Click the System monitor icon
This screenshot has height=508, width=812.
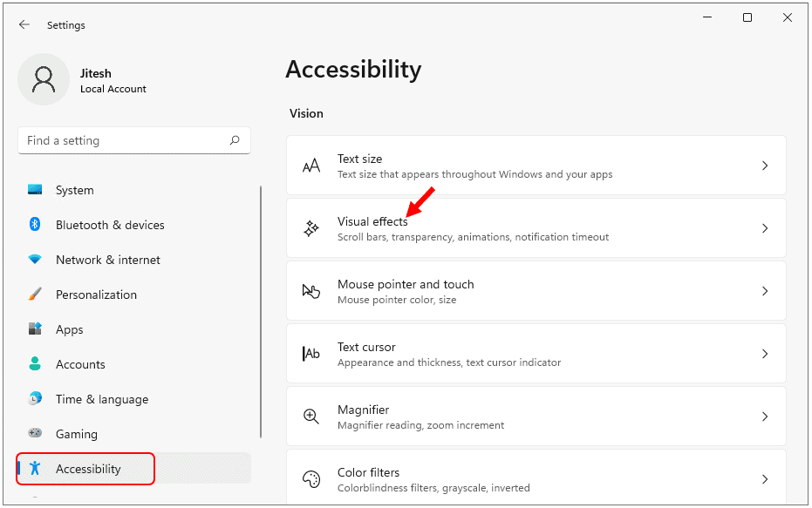(x=35, y=189)
